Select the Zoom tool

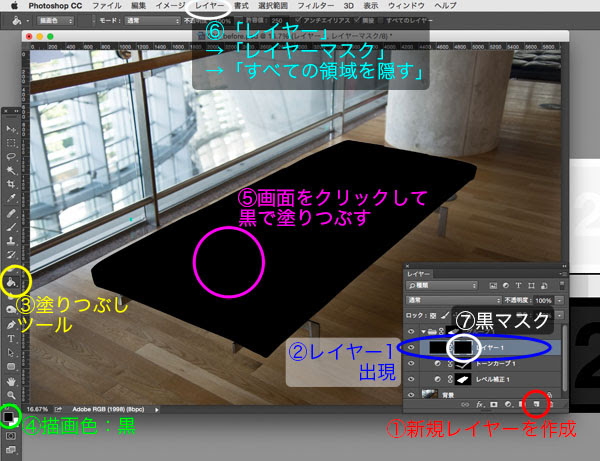tap(11, 395)
